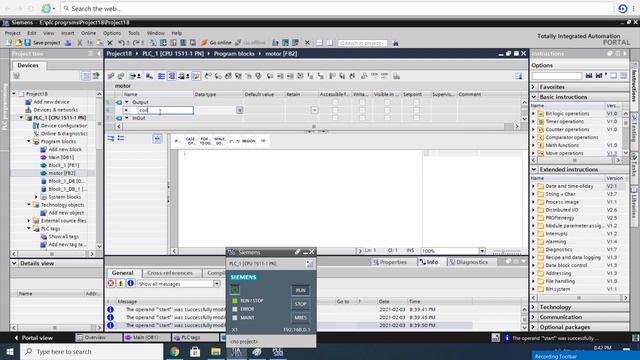The height and width of the screenshot is (360, 640).
Task: Click the Delete X icon next to copy/paste
Action: pyautogui.click(x=110, y=42)
